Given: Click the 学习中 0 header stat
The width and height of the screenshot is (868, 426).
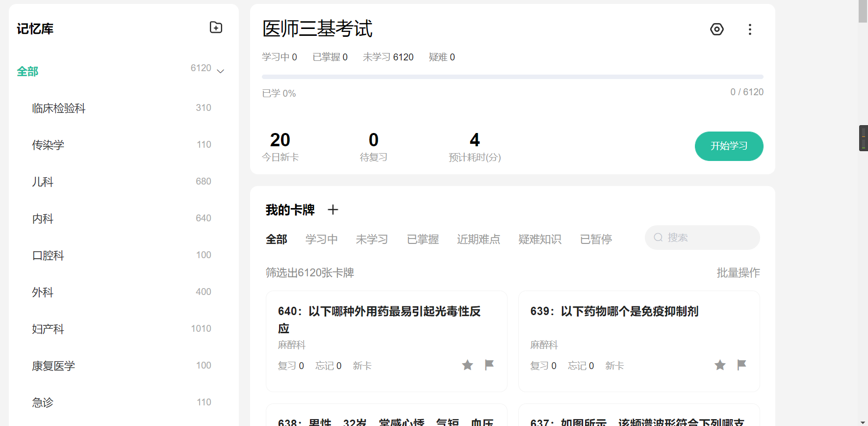Looking at the screenshot, I should (280, 57).
